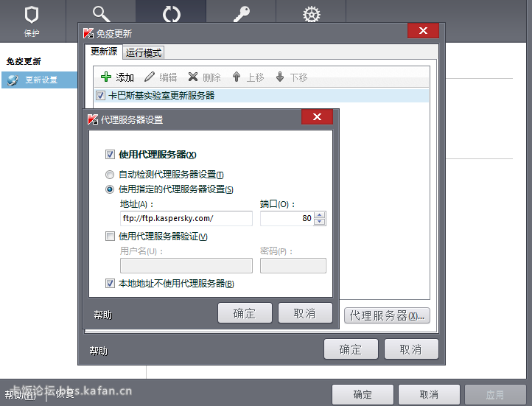
Task: Increase port with the up spinner
Action: point(320,214)
